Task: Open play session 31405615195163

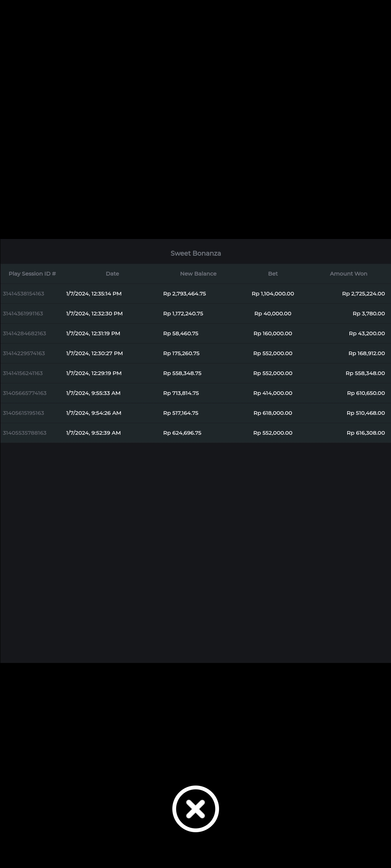Action: 24,413
